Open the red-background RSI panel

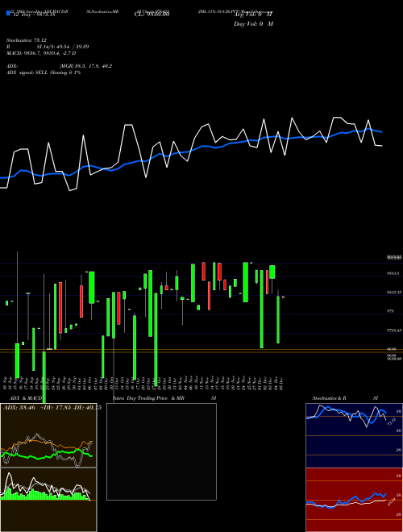(x=354, y=500)
